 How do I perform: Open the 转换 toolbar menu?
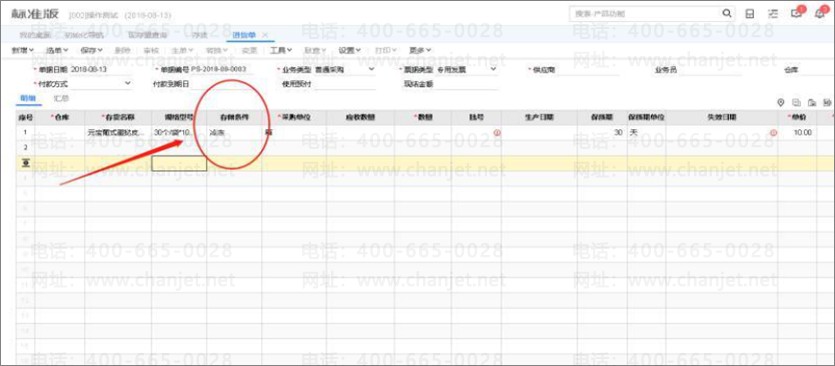click(217, 50)
